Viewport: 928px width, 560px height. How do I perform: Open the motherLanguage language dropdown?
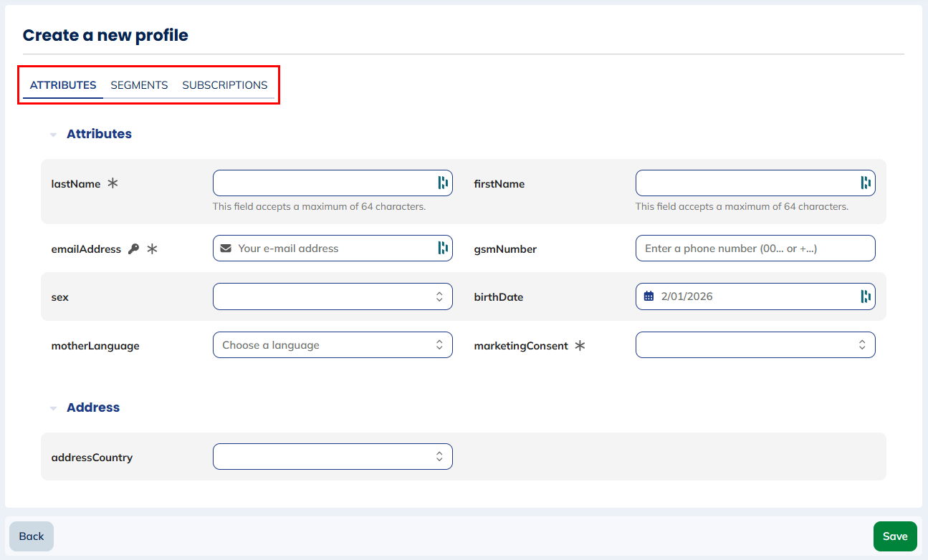pyautogui.click(x=333, y=345)
